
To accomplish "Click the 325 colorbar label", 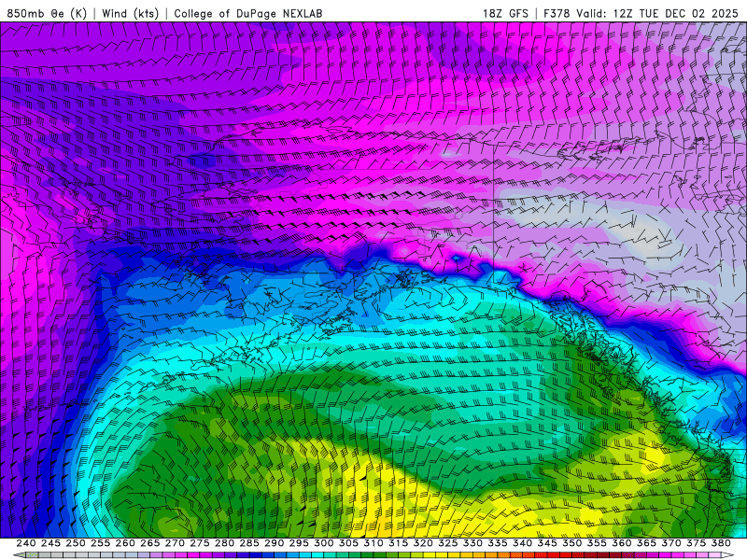I will tap(448, 543).
